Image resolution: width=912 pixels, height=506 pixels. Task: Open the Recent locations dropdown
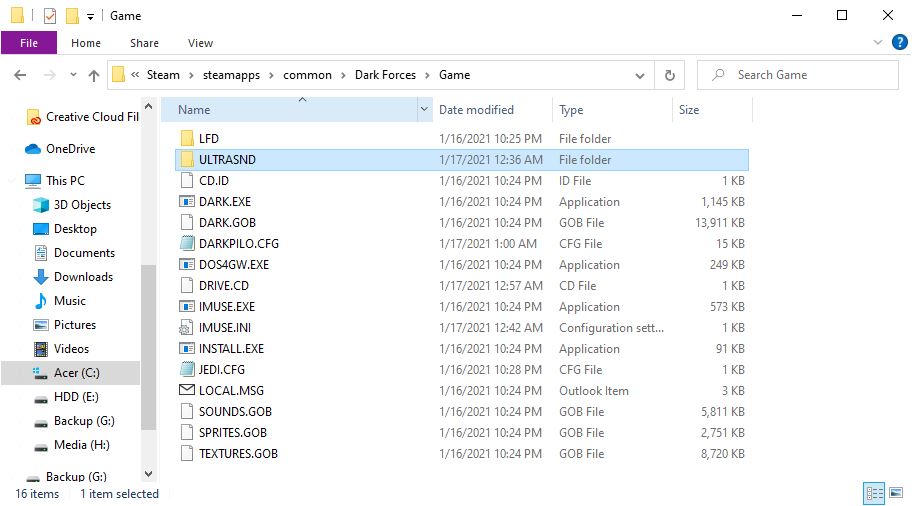coord(73,75)
